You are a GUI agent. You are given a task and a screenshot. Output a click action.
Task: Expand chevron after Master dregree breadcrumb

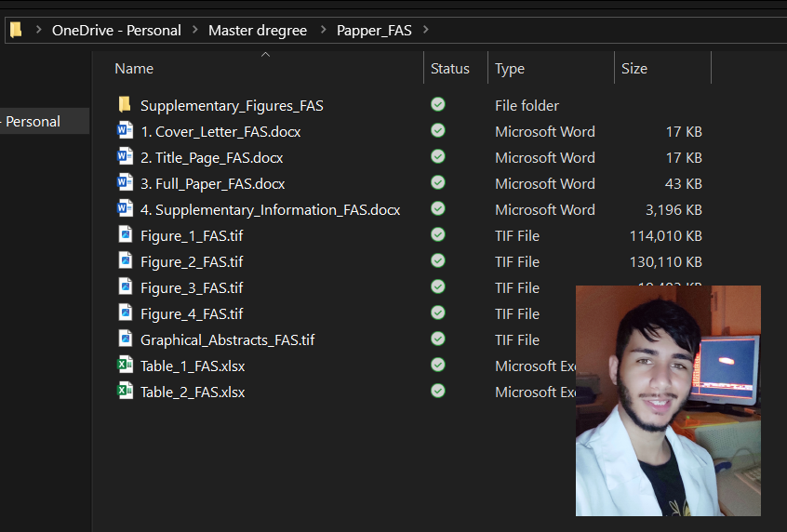(x=324, y=30)
